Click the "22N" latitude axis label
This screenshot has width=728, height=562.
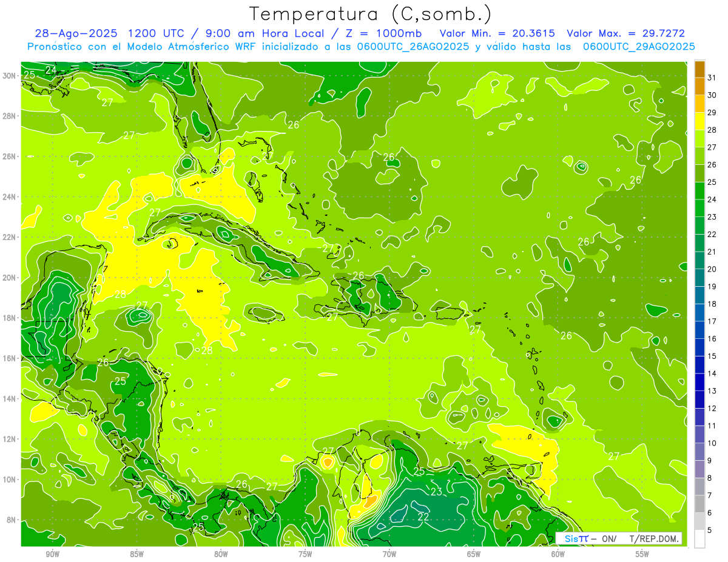pos(9,237)
